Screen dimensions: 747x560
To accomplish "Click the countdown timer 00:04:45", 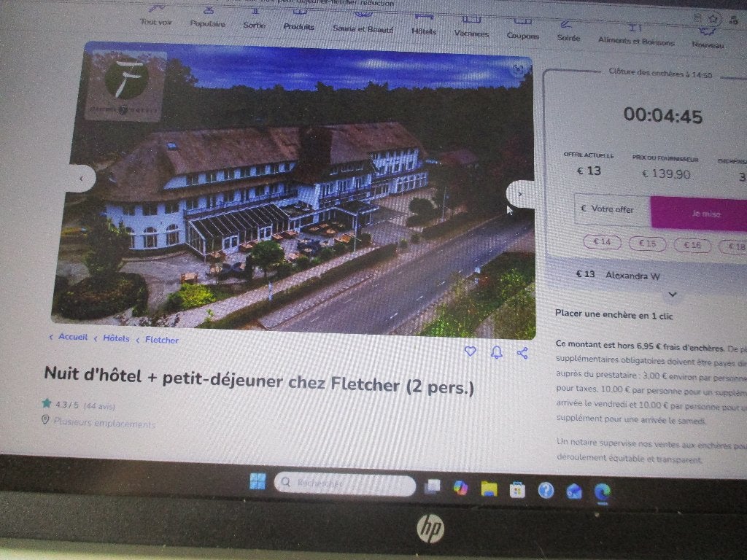I will pos(662,115).
